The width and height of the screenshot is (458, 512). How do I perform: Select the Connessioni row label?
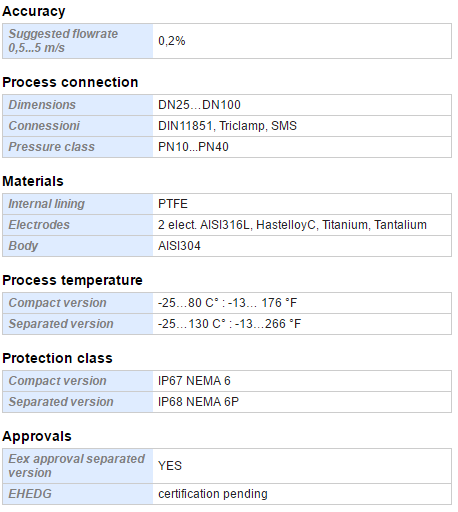click(78, 126)
